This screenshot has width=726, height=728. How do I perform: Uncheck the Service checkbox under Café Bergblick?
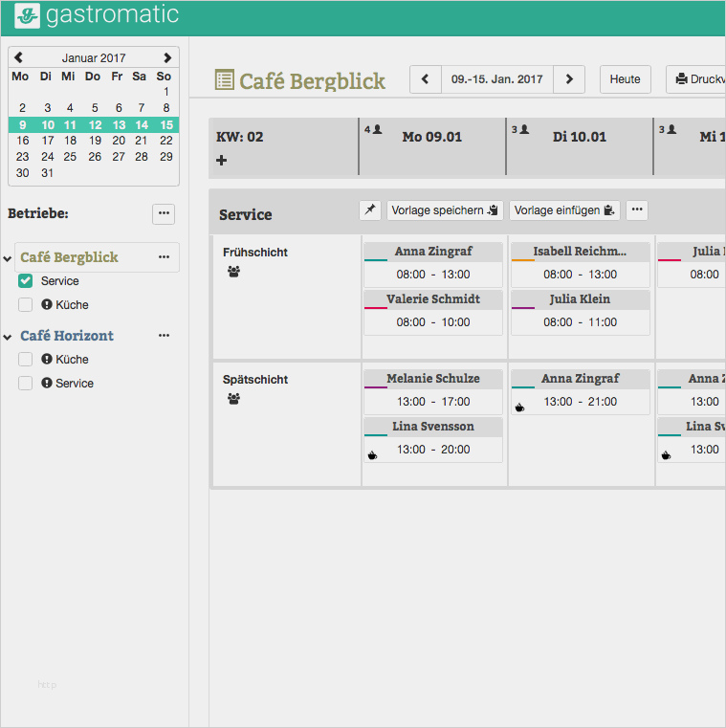tap(25, 280)
